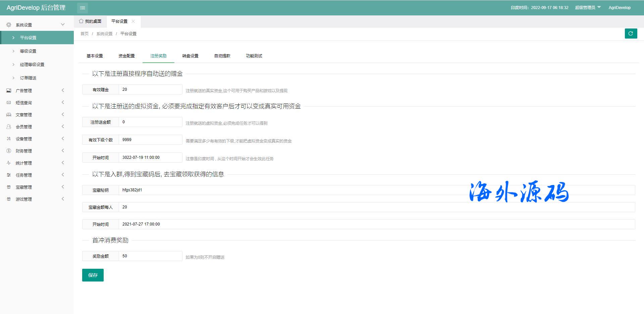Open 等级设置 in the sidebar
Screen dimensions: 644x314
(28, 51)
